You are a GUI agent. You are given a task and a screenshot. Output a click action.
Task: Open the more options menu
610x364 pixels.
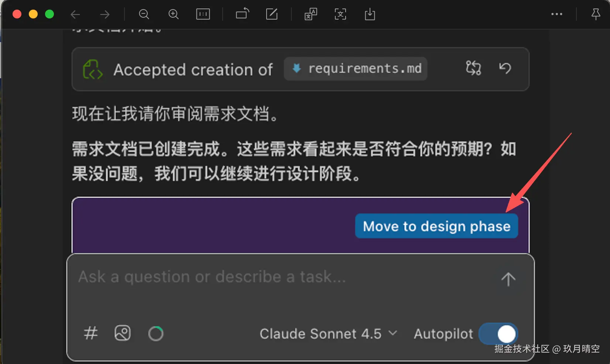(x=556, y=14)
